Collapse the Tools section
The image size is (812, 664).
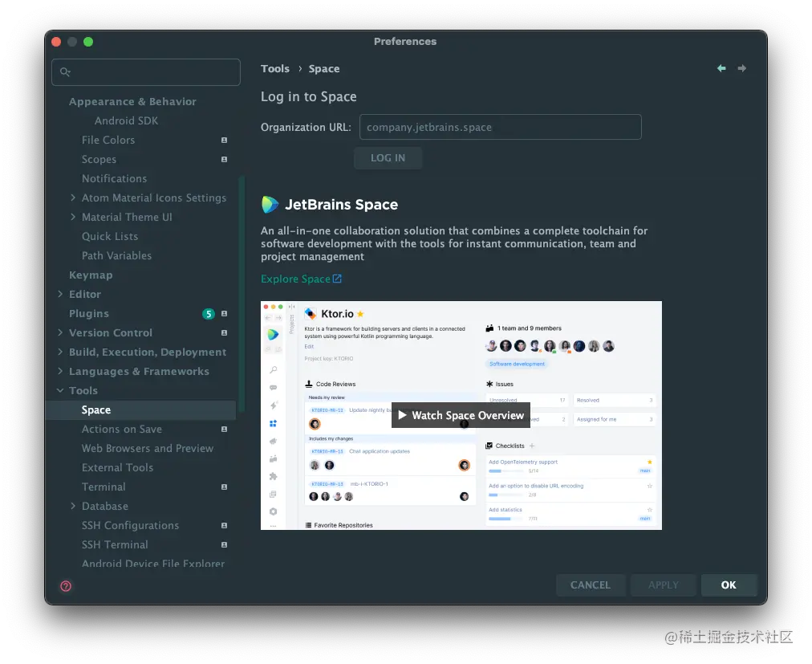tap(60, 390)
